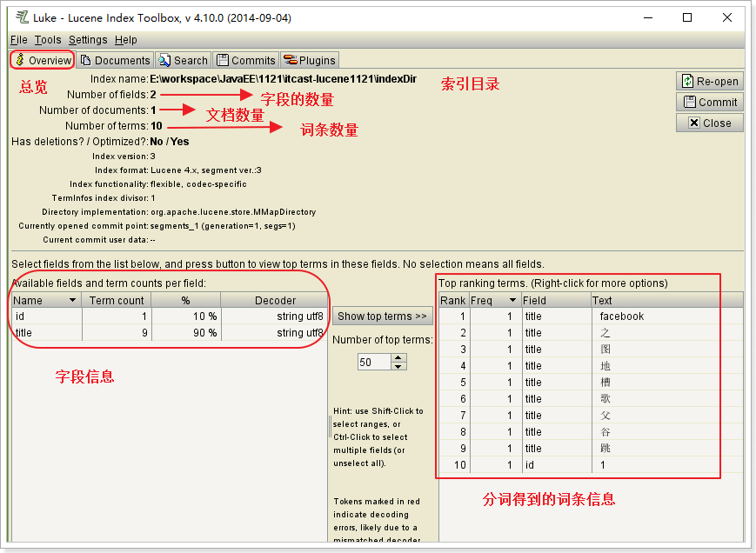Click the Re-open button's refresh icon
Image resolution: width=756 pixels, height=553 pixels.
[687, 81]
